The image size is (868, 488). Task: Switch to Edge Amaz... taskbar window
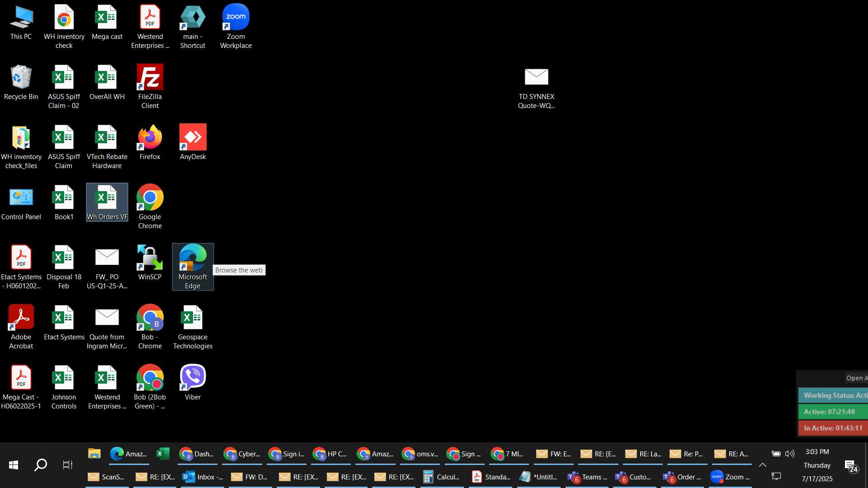129,454
